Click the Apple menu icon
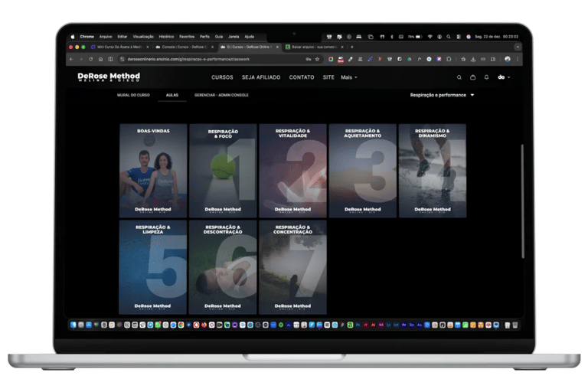The height and width of the screenshot is (392, 588). 73,37
